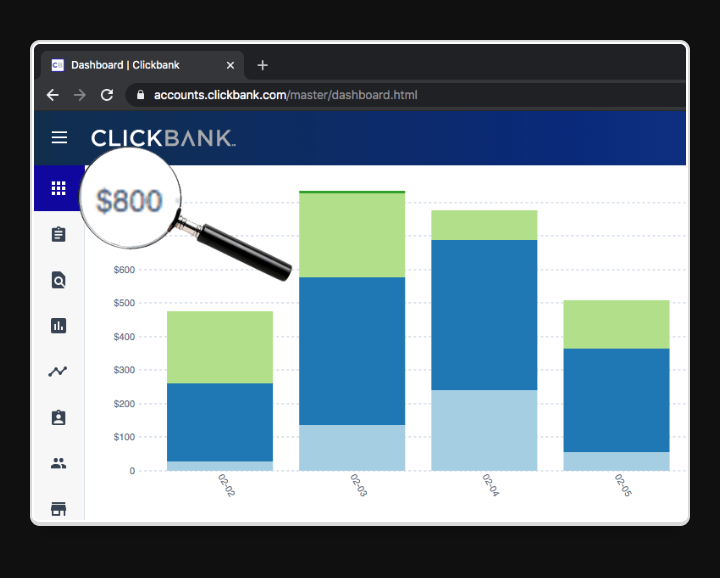Reload the page with the refresh button
The width and height of the screenshot is (720, 578).
click(x=107, y=96)
